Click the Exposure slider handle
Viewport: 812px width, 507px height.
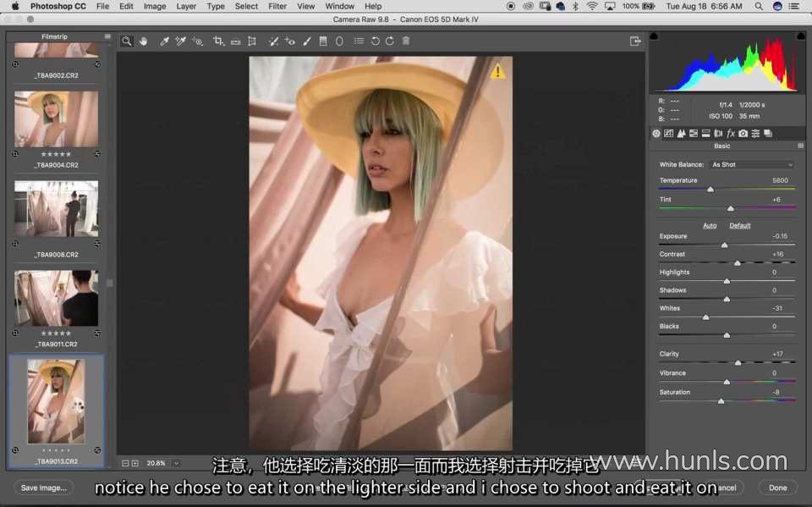tap(725, 245)
